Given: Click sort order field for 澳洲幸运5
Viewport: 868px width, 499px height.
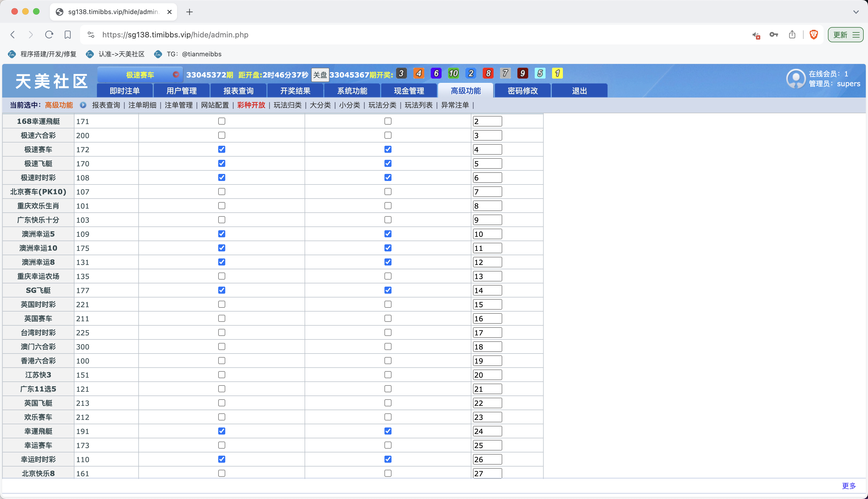Looking at the screenshot, I should (x=487, y=234).
